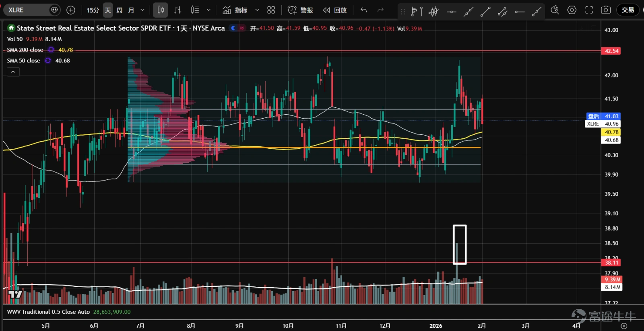Expand the chart type dropdown chevron
The image size is (644, 331).
pyautogui.click(x=208, y=10)
